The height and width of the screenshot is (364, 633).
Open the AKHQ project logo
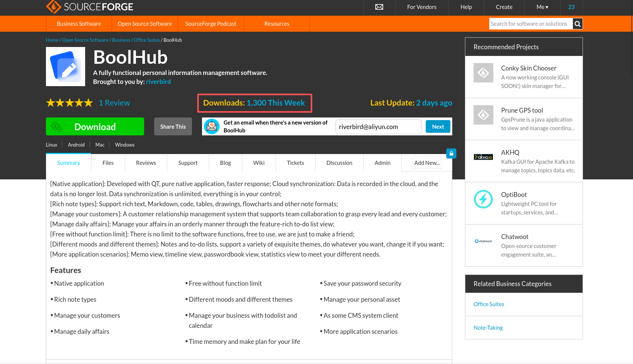pos(483,157)
